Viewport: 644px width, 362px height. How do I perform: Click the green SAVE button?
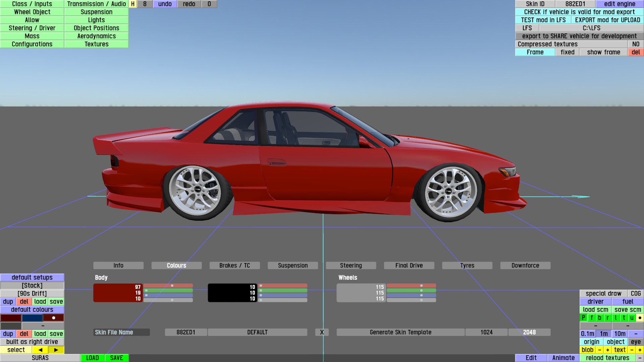[116, 358]
